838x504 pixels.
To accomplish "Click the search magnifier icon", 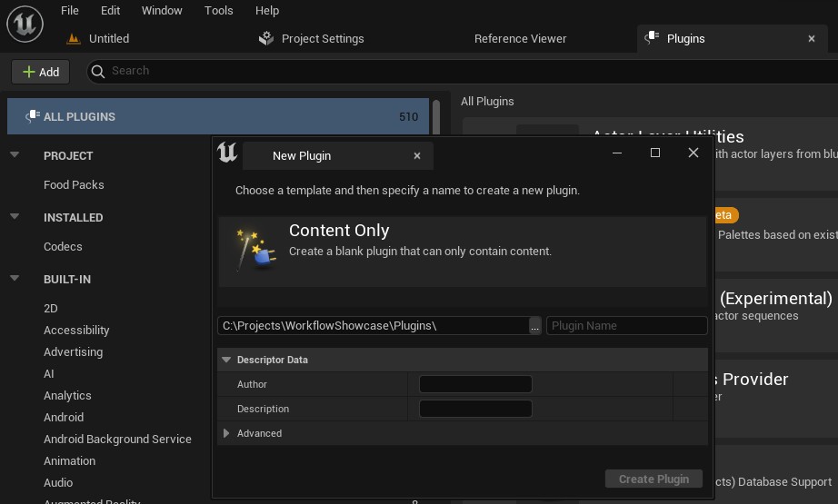I will tap(98, 71).
